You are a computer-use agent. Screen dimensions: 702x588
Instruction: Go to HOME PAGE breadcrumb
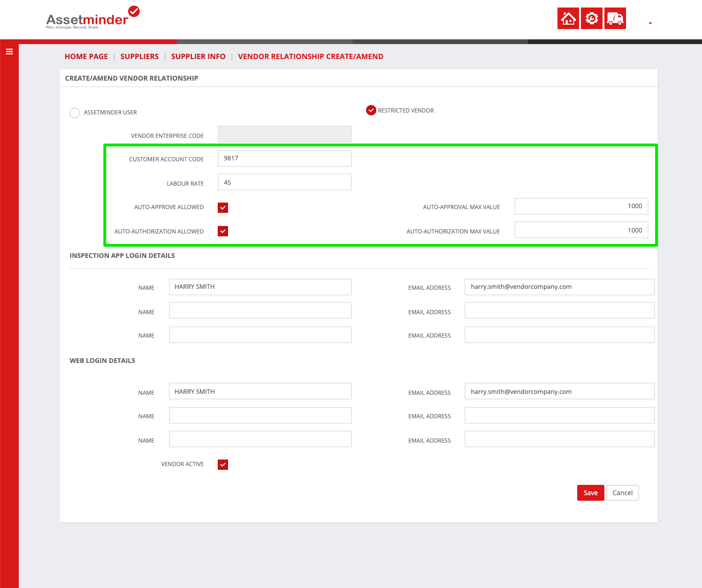pos(86,57)
